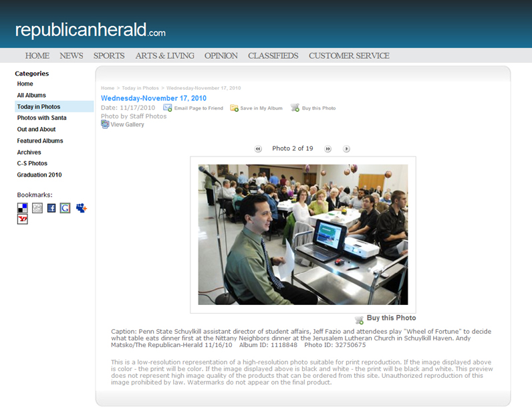Open View Gallery link
The image size is (532, 418).
tap(127, 124)
